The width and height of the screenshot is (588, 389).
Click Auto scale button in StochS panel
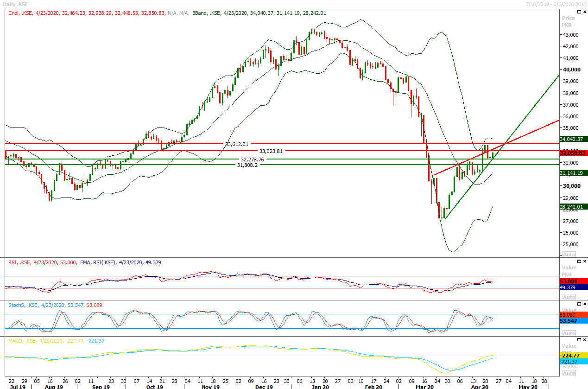569,333
